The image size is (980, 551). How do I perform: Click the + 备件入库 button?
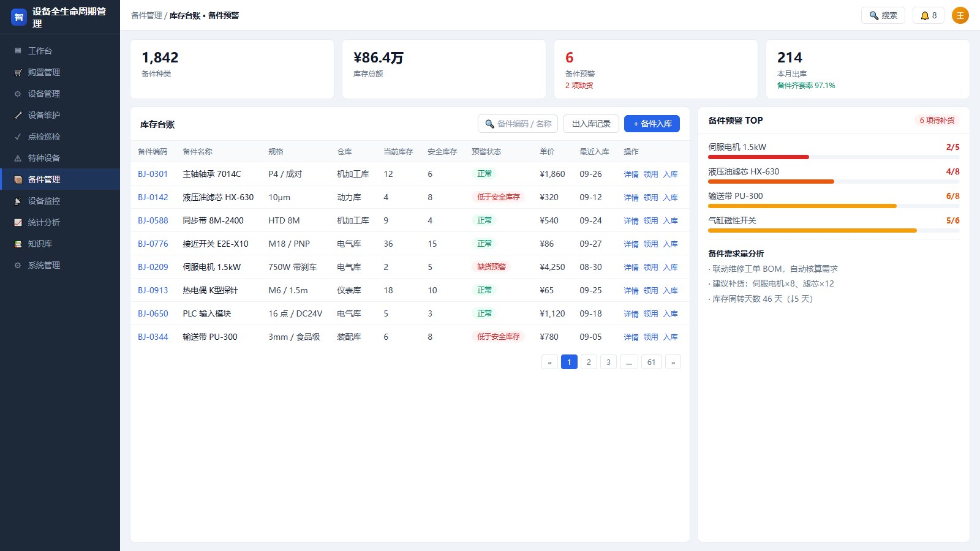(x=652, y=124)
